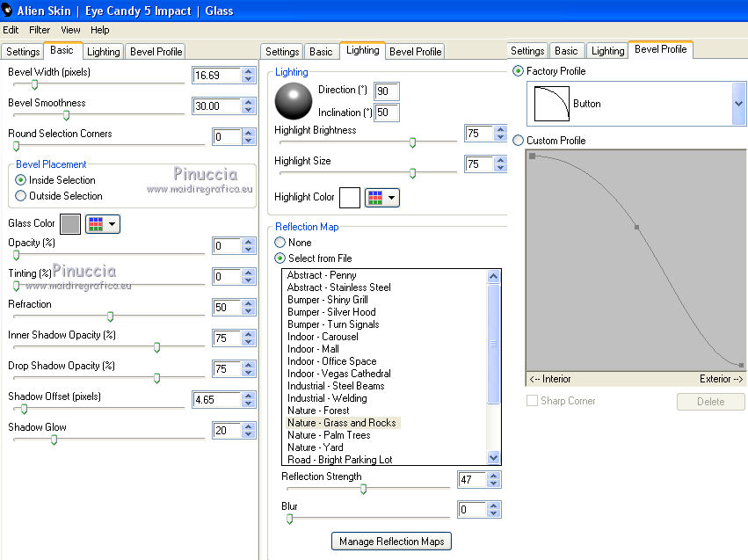The width and height of the screenshot is (748, 560).
Task: Click the gray Glass Color swatch
Action: [70, 224]
